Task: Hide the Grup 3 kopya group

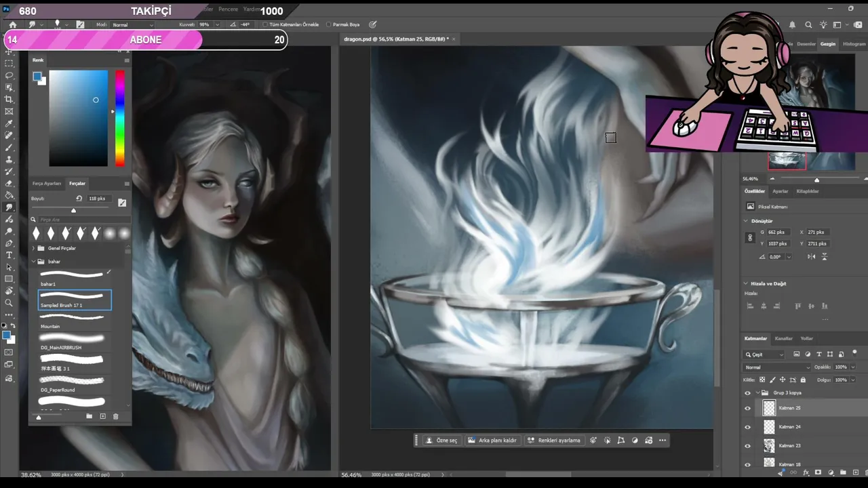Action: [748, 393]
